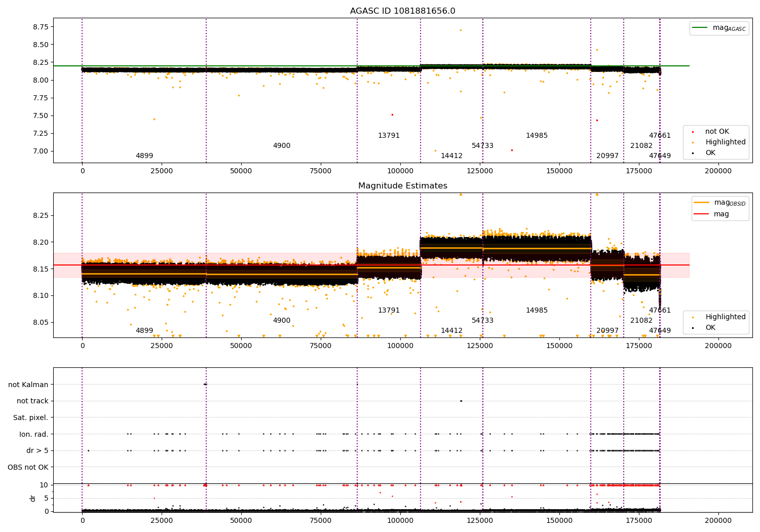Click the 7.00 y-axis tick label
Viewport: 760px width, 532px height.
coord(40,151)
